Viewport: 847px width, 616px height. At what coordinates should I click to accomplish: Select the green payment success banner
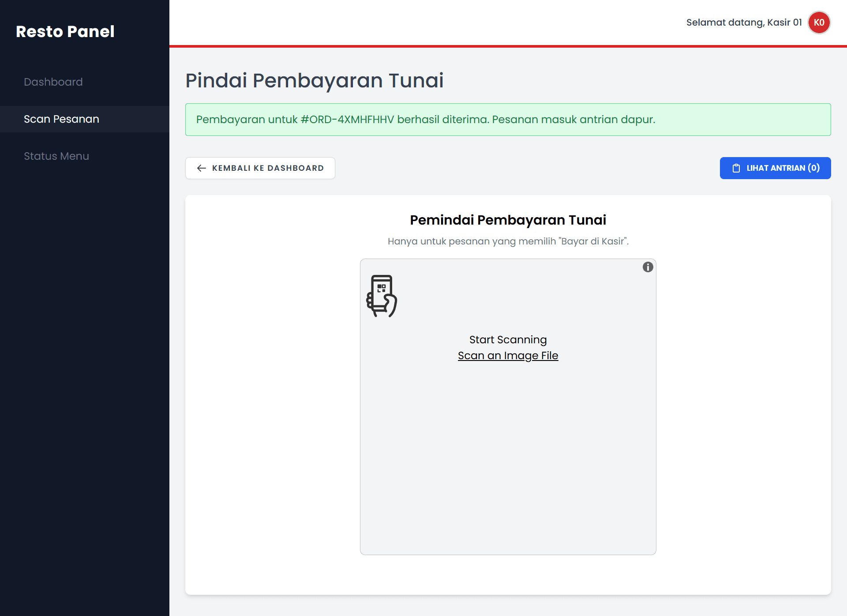[508, 120]
